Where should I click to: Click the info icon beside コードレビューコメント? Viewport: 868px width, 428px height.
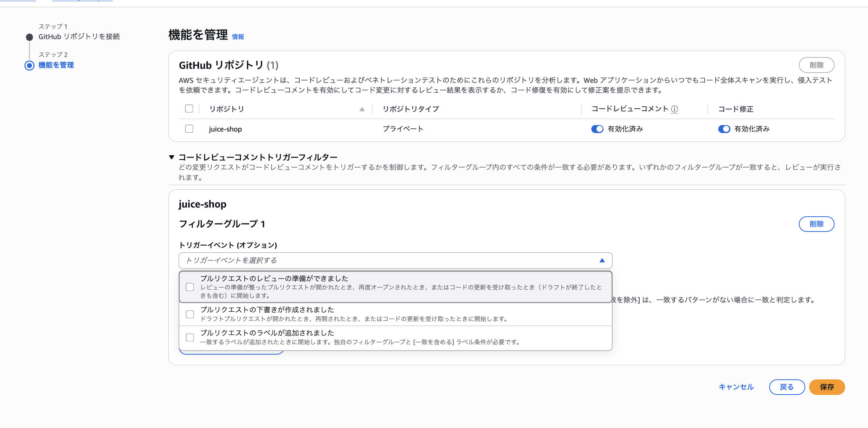click(x=675, y=109)
